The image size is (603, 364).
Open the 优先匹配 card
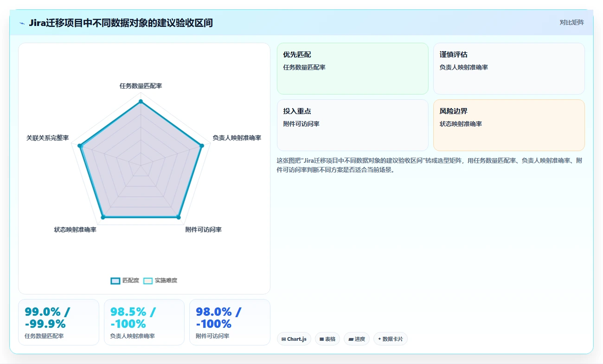pyautogui.click(x=353, y=69)
